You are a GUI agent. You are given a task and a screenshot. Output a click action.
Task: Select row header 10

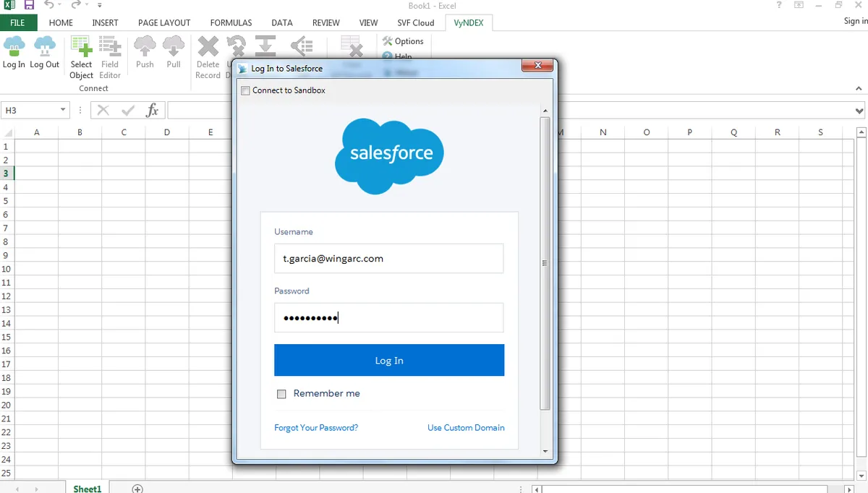(7, 269)
